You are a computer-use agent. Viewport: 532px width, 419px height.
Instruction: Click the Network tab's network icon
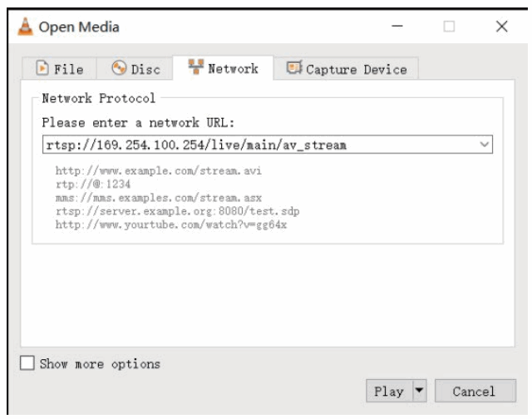click(x=197, y=68)
